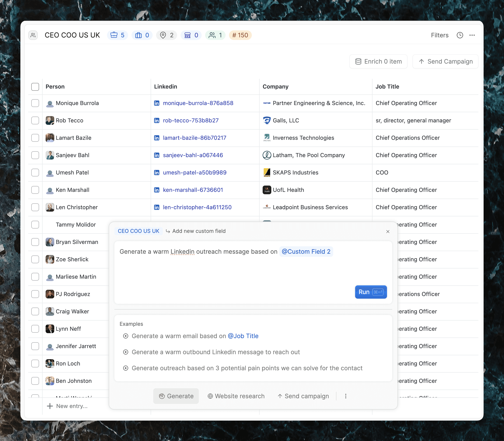Open the three-dot menu beside Filters
This screenshot has height=441, width=504.
point(472,35)
